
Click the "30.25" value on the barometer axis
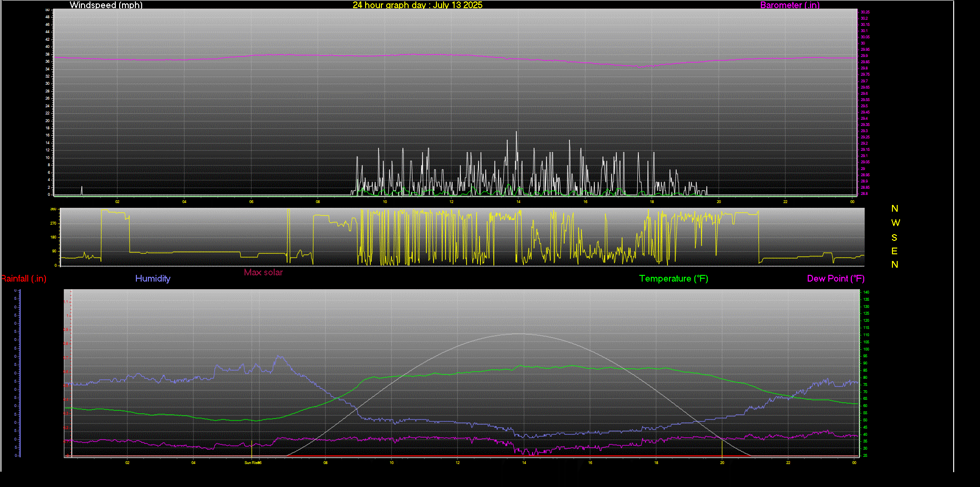click(x=865, y=12)
